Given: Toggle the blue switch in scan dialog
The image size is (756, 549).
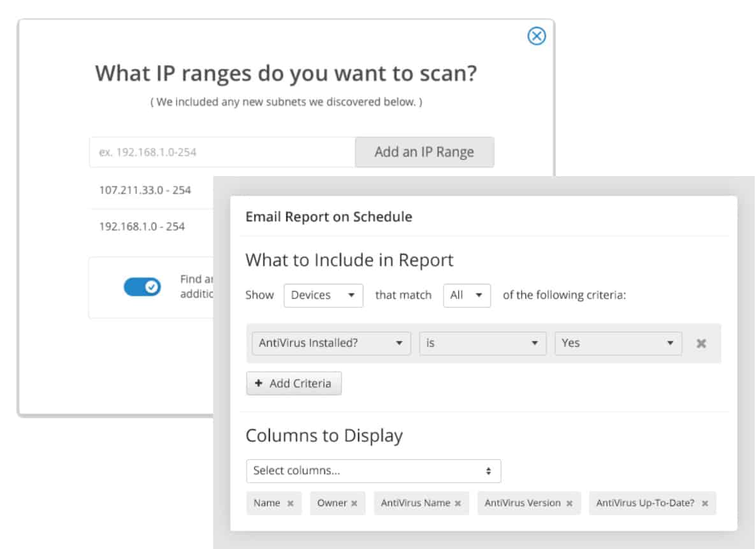Looking at the screenshot, I should click(x=142, y=286).
